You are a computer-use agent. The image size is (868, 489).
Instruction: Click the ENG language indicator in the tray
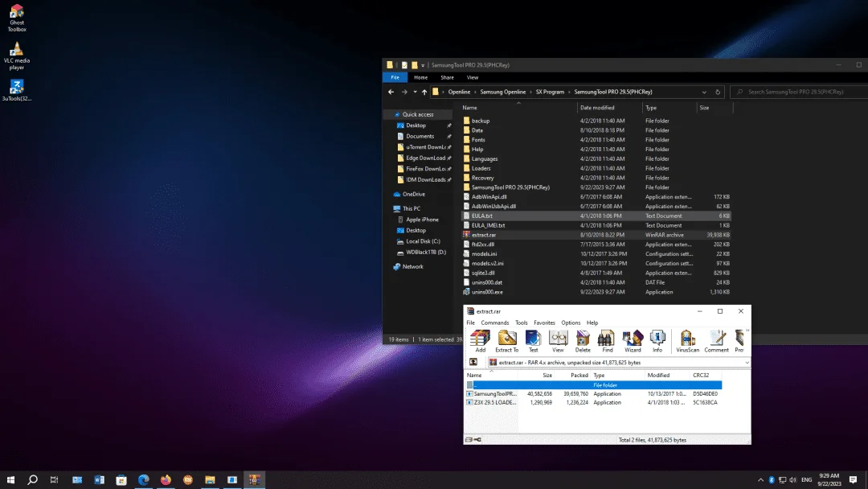[807, 479]
